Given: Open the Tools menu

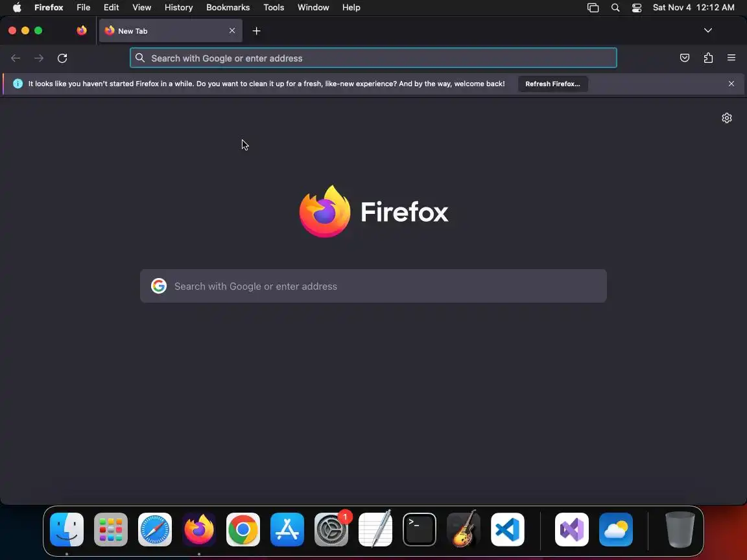Looking at the screenshot, I should (274, 8).
